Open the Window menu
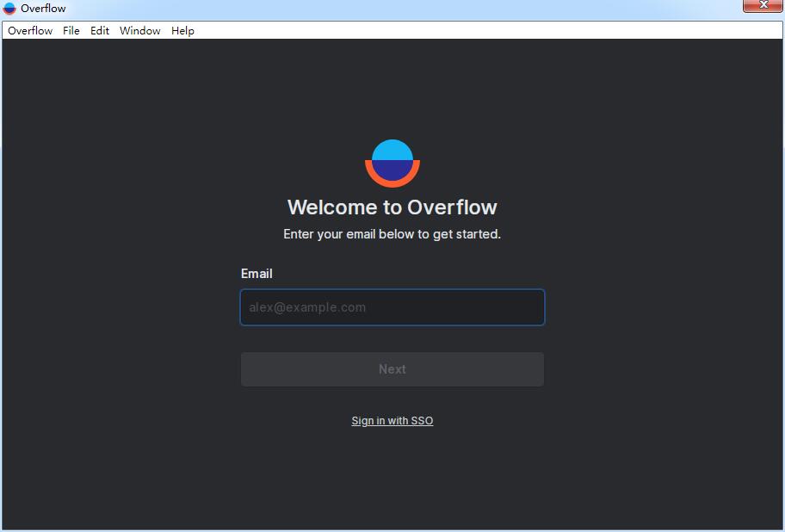Image resolution: width=785 pixels, height=532 pixels. [x=139, y=30]
